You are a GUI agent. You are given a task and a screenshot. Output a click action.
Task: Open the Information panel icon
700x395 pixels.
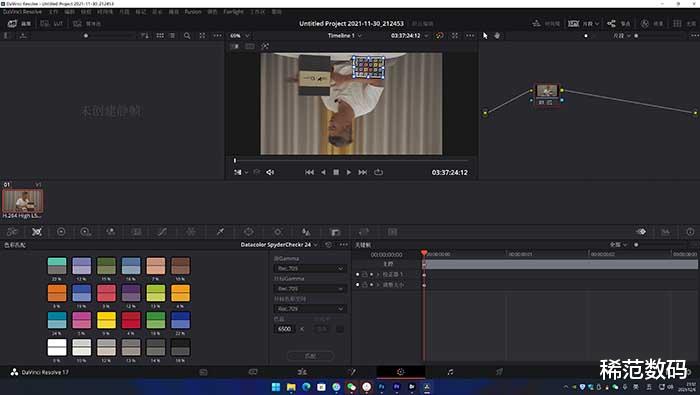coord(690,232)
